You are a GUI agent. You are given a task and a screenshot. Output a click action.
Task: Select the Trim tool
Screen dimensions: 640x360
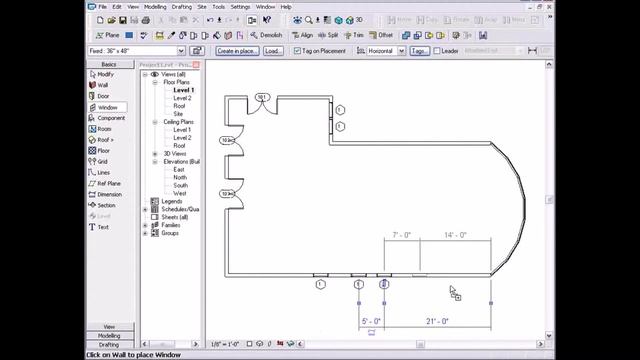pyautogui.click(x=354, y=36)
